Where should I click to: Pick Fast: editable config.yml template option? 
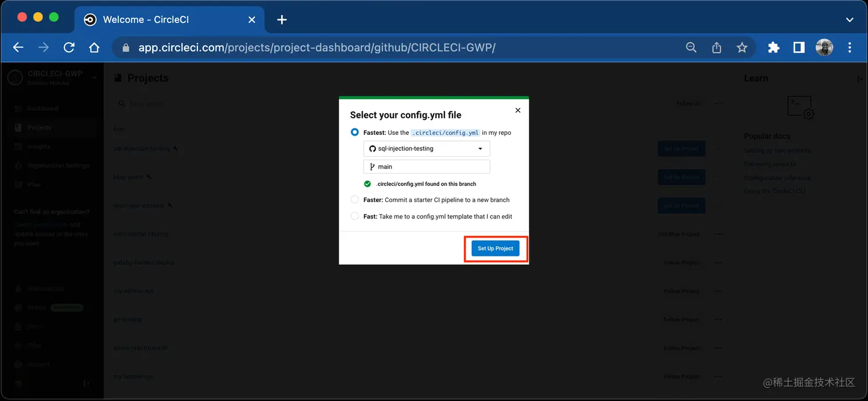(x=355, y=216)
